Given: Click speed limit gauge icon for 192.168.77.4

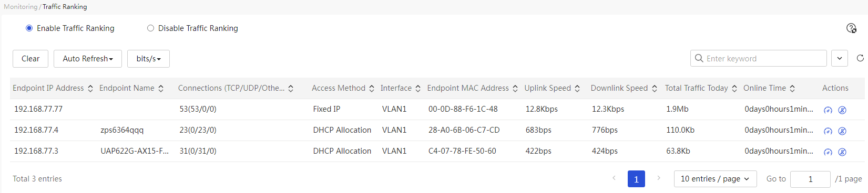Looking at the screenshot, I should click(x=828, y=131).
